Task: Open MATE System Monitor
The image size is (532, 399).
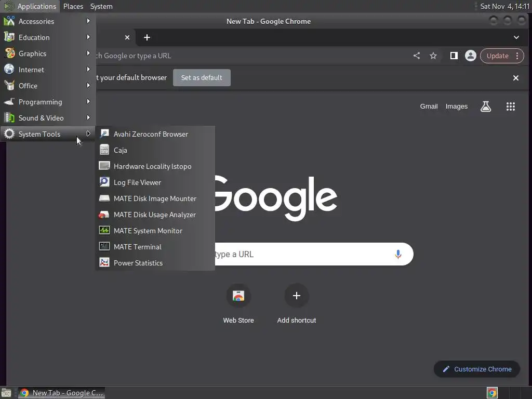Action: pyautogui.click(x=155, y=231)
